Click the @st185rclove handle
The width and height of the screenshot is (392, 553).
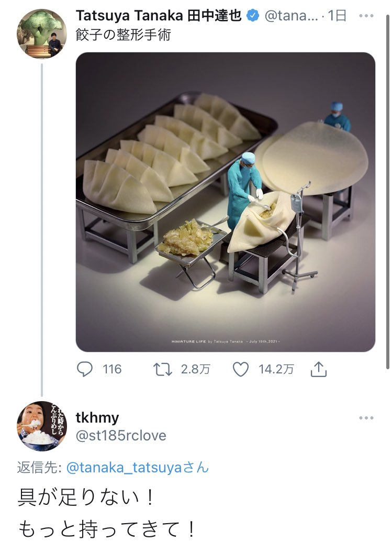tap(121, 435)
